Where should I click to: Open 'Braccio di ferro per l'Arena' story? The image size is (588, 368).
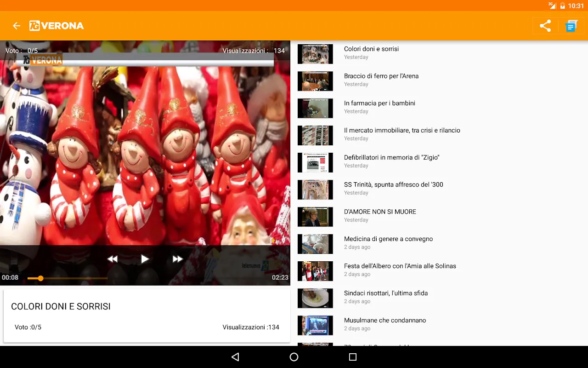tap(381, 76)
